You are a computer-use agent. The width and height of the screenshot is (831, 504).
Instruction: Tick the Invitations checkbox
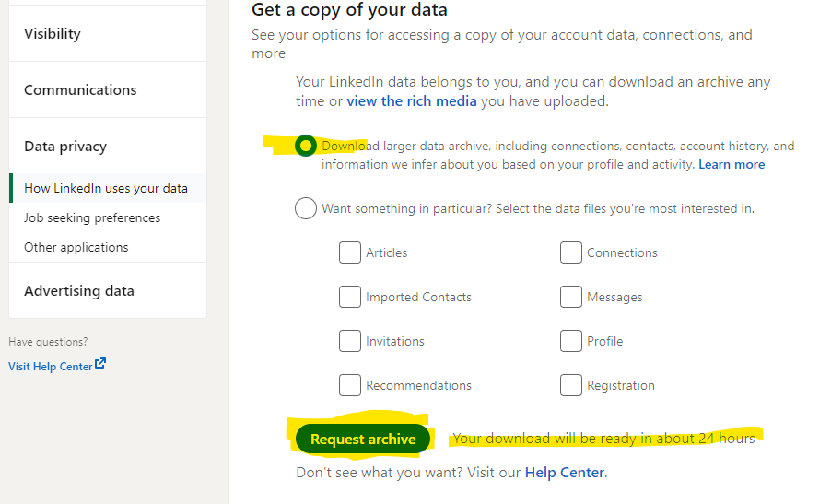350,341
